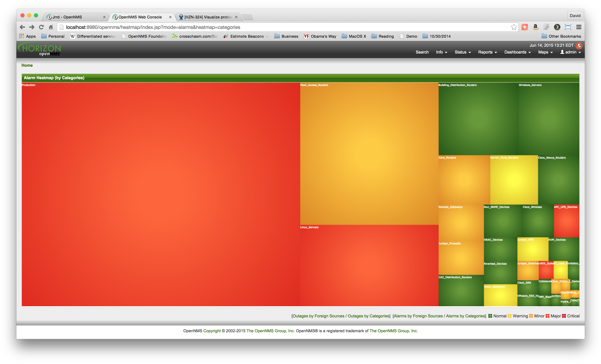Click the browser home icon
This screenshot has height=364, width=601.
pos(51,27)
